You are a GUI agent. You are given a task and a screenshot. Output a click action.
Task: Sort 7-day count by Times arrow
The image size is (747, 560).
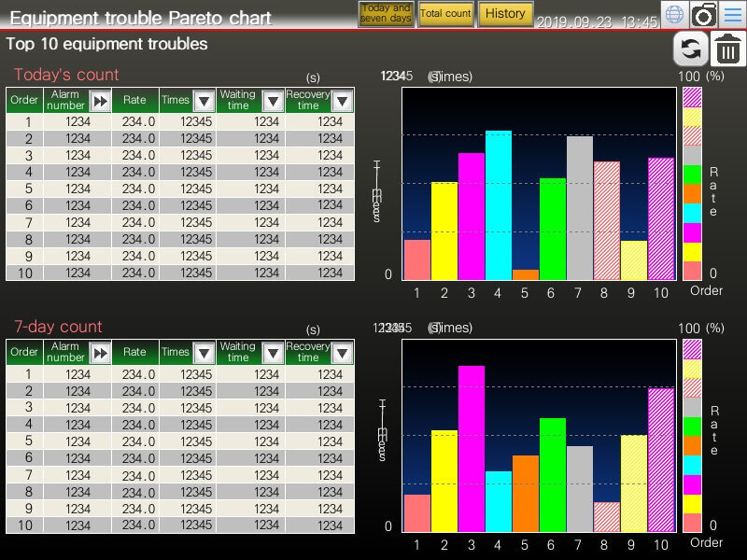pos(204,353)
